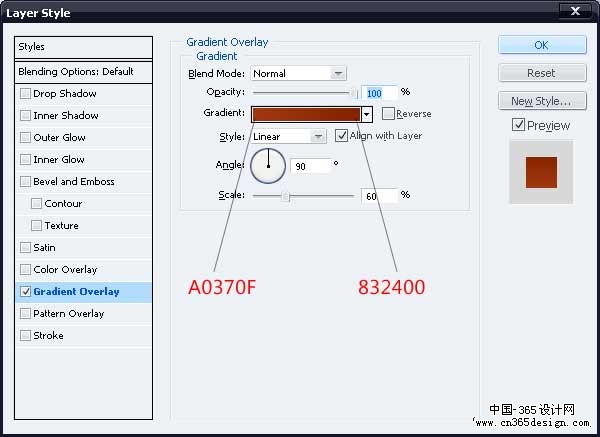The image size is (600, 437).
Task: Open the gradient picker arrow
Action: (367, 114)
